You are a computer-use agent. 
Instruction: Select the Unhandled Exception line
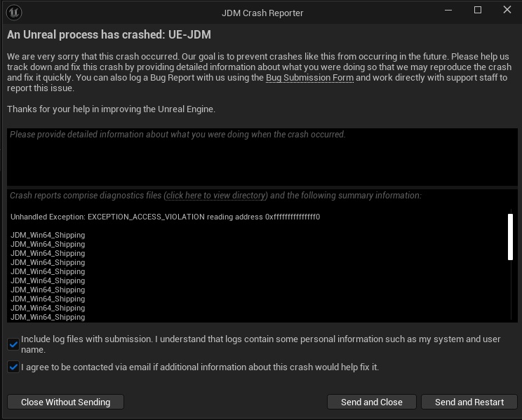click(165, 217)
